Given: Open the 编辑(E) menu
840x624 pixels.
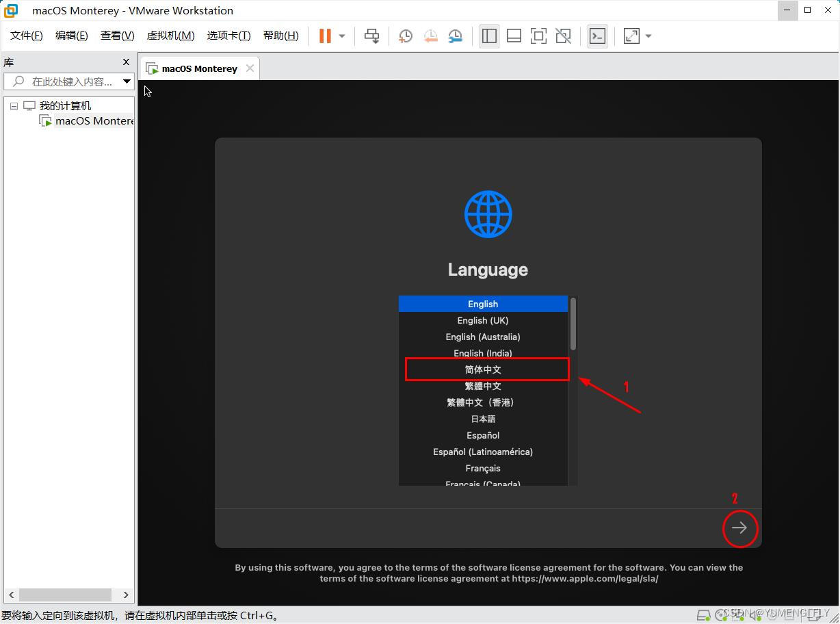Looking at the screenshot, I should [72, 36].
